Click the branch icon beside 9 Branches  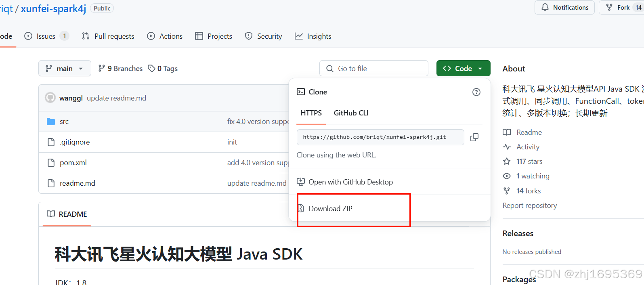[x=102, y=68]
